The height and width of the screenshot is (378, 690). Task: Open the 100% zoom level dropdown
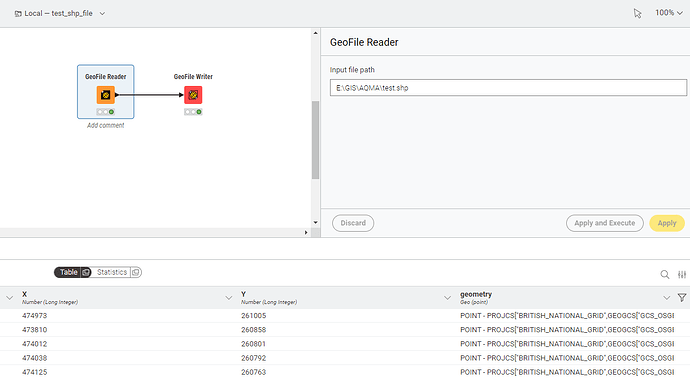coord(668,13)
